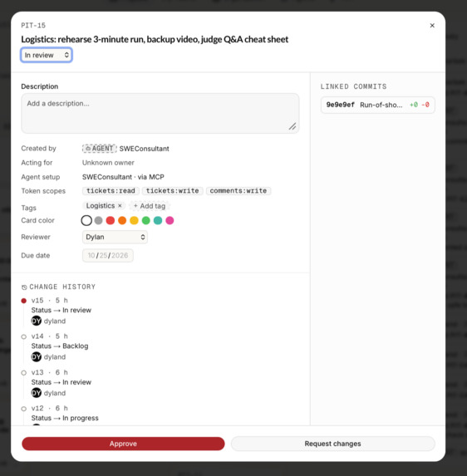Open the In review status dropdown
467x476 pixels.
47,55
